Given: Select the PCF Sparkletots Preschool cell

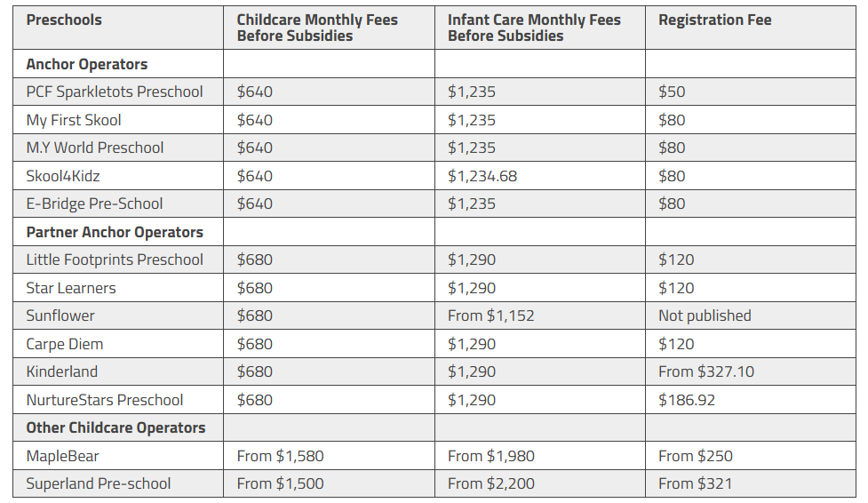Looking at the screenshot, I should tap(118, 92).
